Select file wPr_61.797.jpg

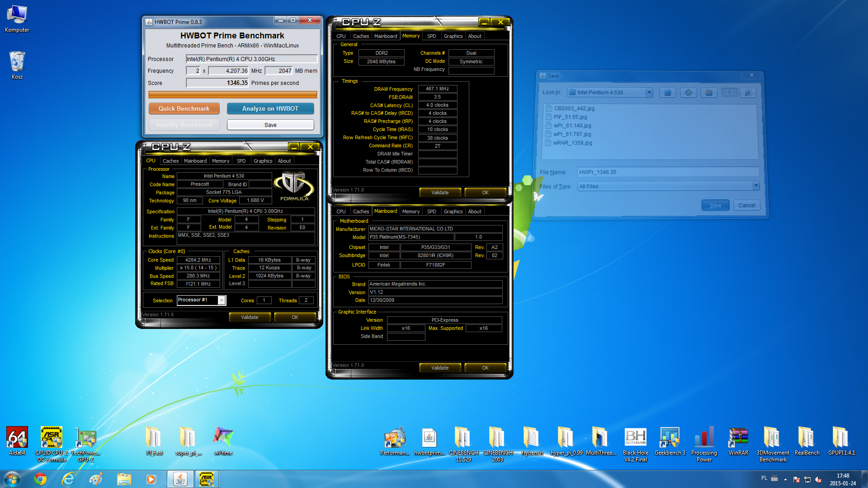click(569, 134)
